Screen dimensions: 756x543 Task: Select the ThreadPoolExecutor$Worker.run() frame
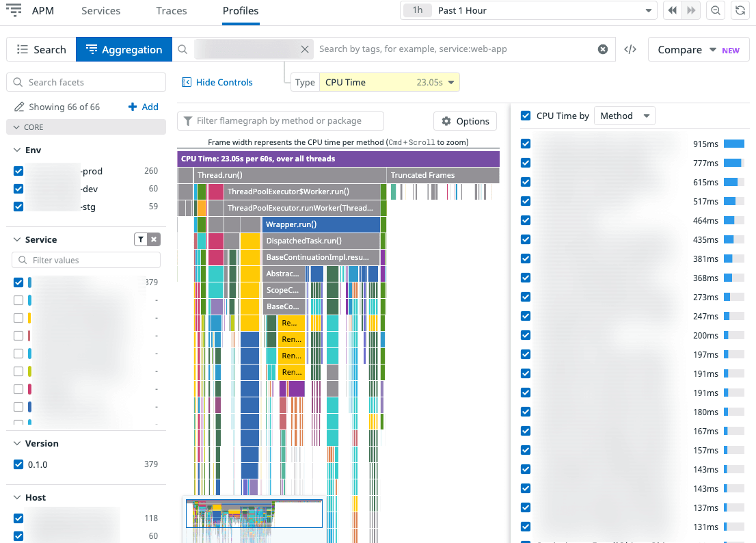(302, 191)
